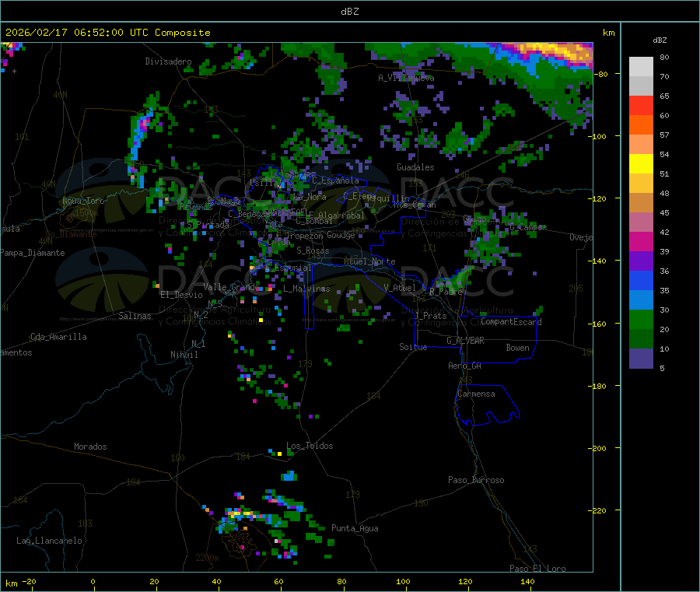Click the '-140' tick on the vertical axis

(597, 261)
